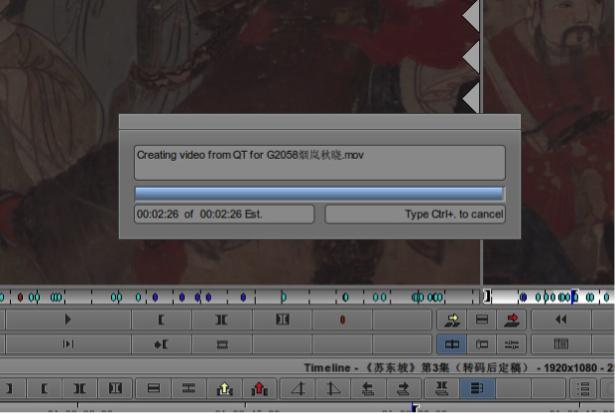Screen dimensions: 615x414
Task: Click the yellow Lift button on the timeline toolbar
Action: coord(225,388)
